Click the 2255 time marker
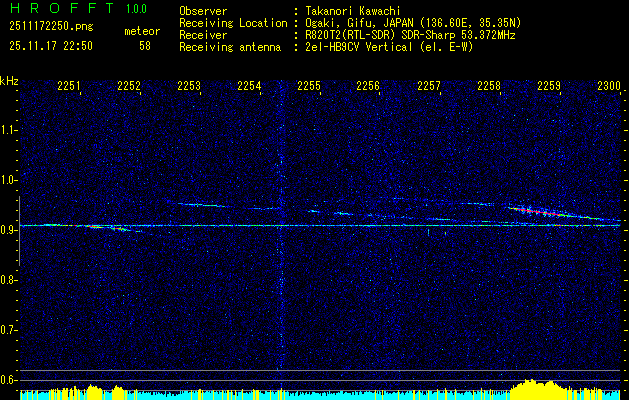Image resolution: width=629 pixels, height=400 pixels. pyautogui.click(x=309, y=85)
